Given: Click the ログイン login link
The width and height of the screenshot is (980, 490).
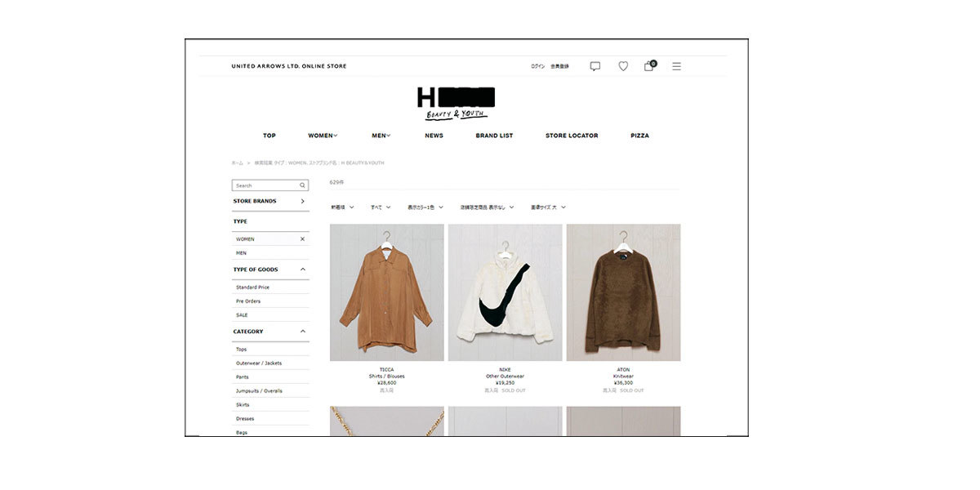Looking at the screenshot, I should 537,66.
